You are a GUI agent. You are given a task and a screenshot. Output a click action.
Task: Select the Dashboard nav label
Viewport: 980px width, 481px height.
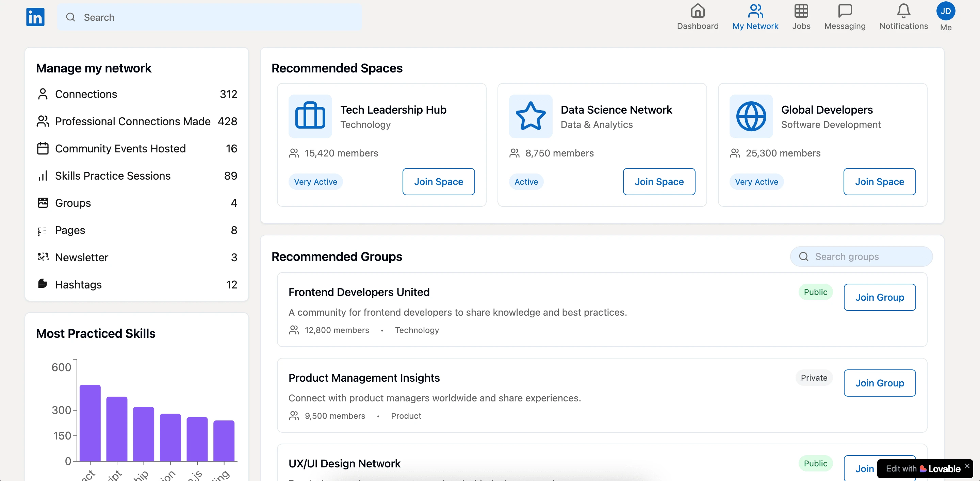pos(697,26)
